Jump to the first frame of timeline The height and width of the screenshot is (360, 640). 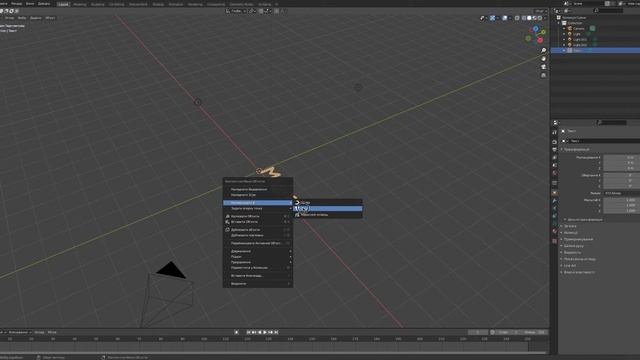tap(248, 332)
